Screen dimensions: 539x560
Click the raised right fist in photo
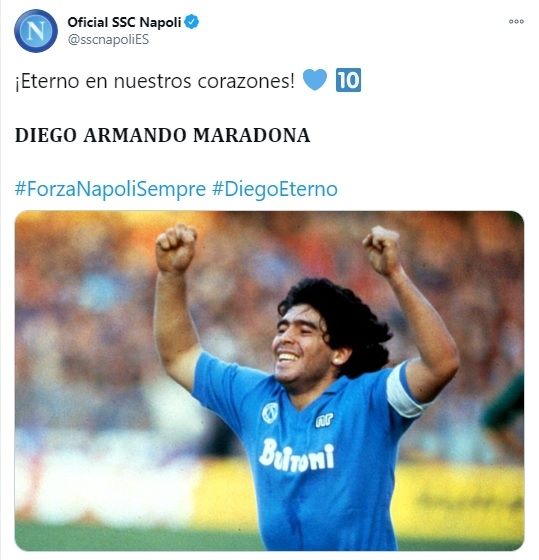[382, 250]
